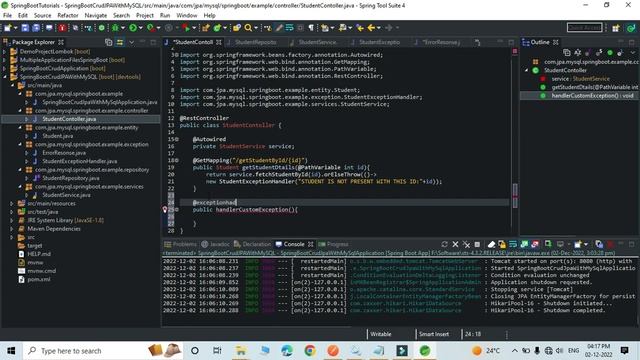
Task: Open dropdown arrow beside Debug icon
Action: tap(122, 28)
